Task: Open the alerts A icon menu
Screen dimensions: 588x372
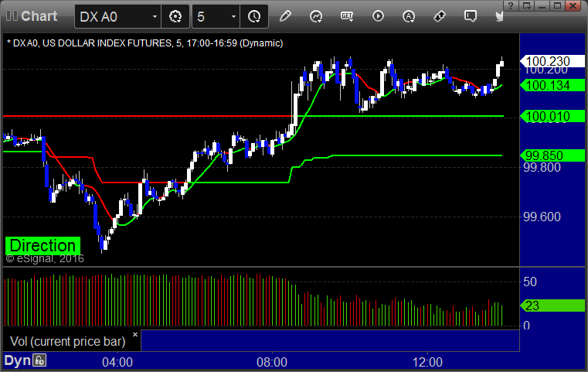Action: point(409,16)
